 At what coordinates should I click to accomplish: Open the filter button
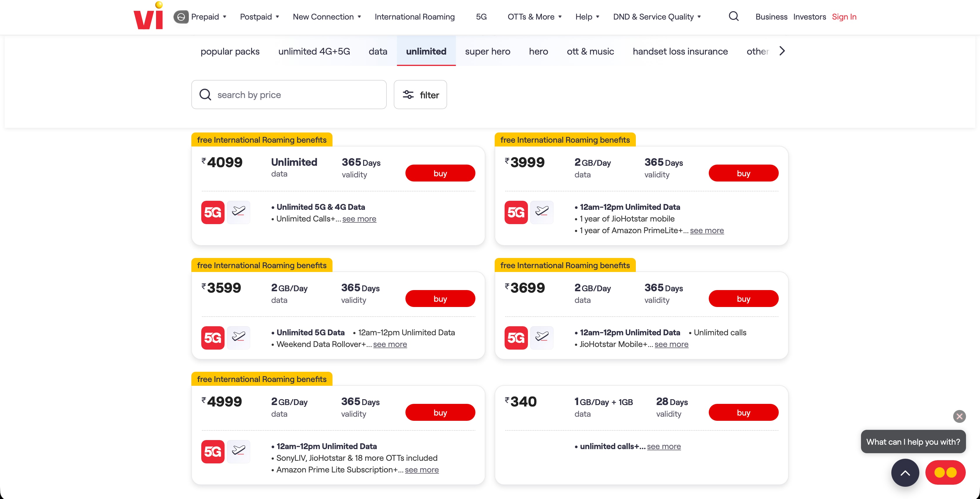[x=420, y=95]
